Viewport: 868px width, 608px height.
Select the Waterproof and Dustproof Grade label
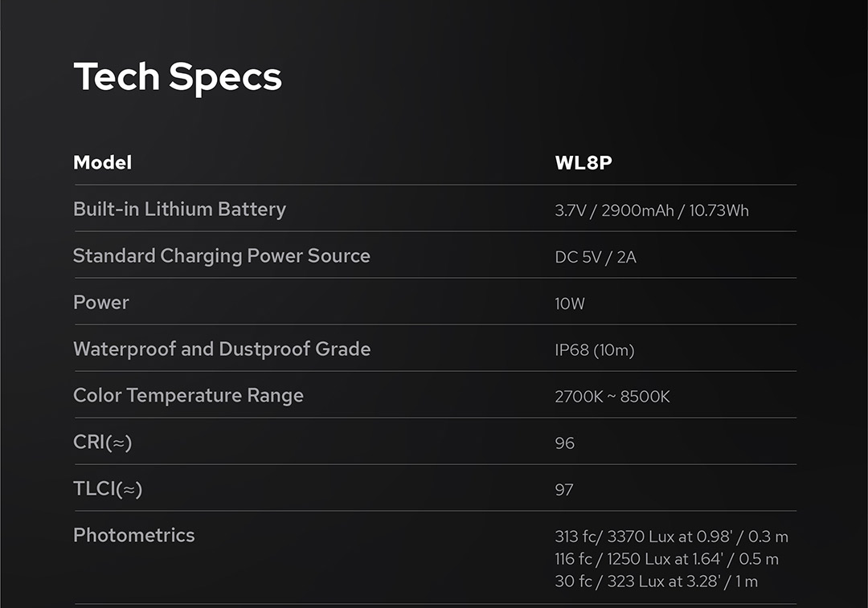[221, 349]
